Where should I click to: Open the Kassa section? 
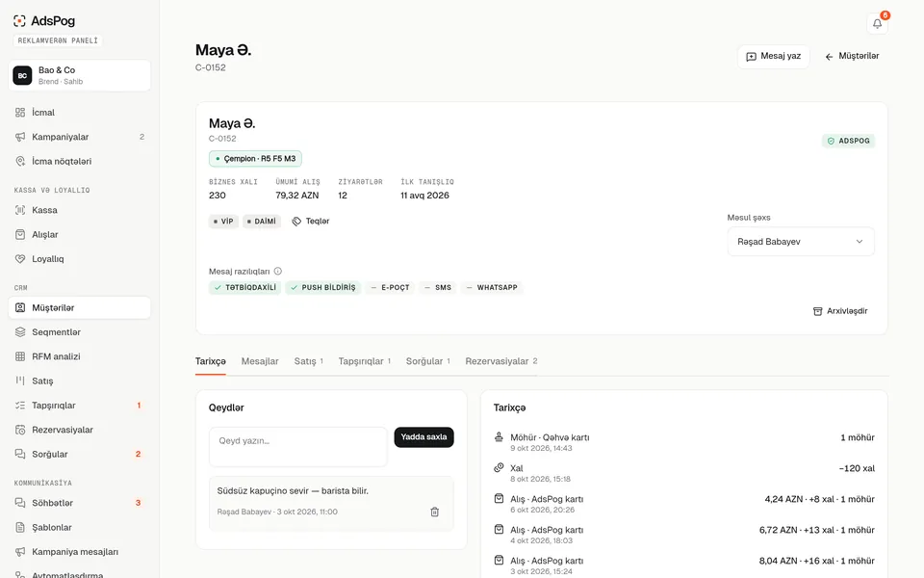click(x=80, y=210)
